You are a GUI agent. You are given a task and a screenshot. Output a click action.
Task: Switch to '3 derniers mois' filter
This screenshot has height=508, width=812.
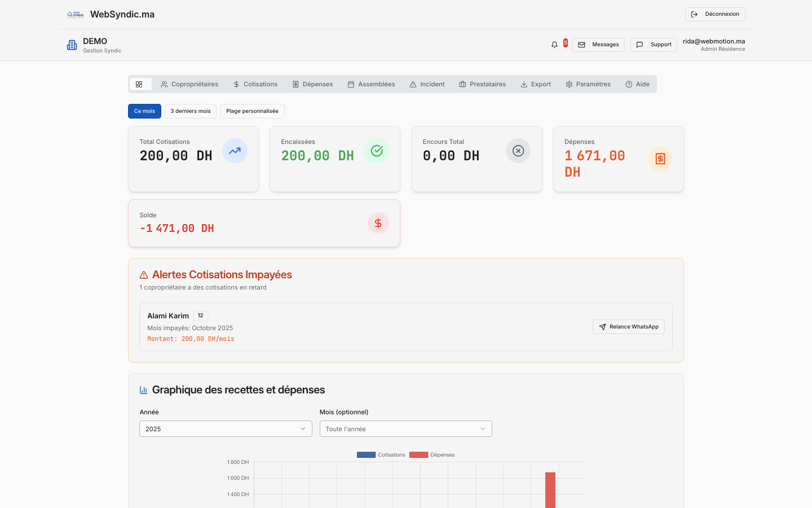click(191, 111)
